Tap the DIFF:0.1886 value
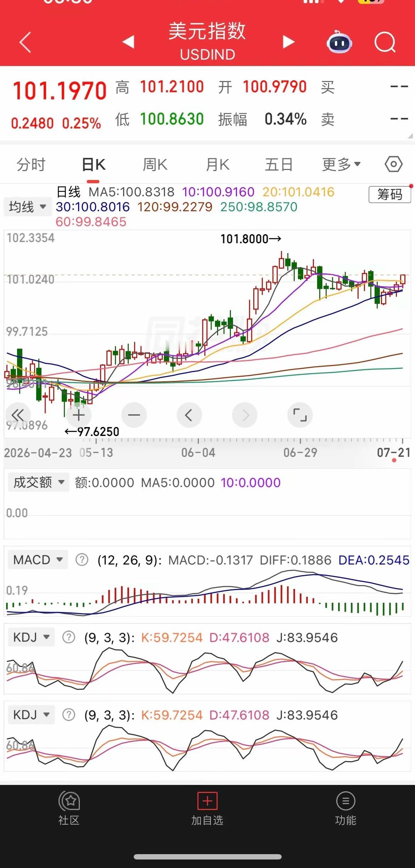The height and width of the screenshot is (868, 415). pos(295,560)
